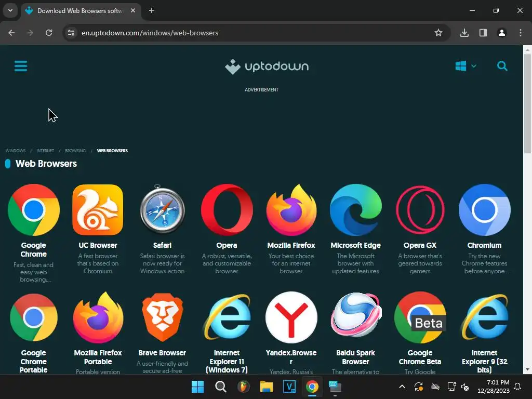Image resolution: width=532 pixels, height=399 pixels.
Task: Expand the Windows platform selector dropdown
Action: pos(466,66)
